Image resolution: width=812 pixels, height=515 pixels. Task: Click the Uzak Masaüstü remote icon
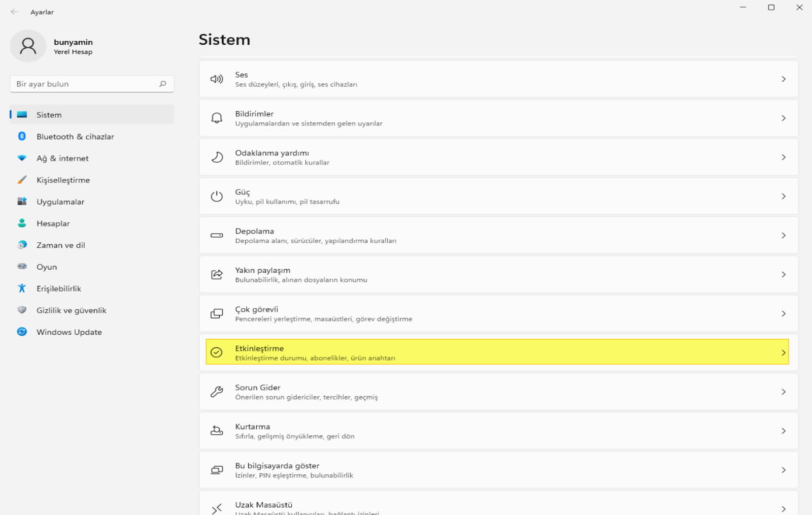[217, 508]
